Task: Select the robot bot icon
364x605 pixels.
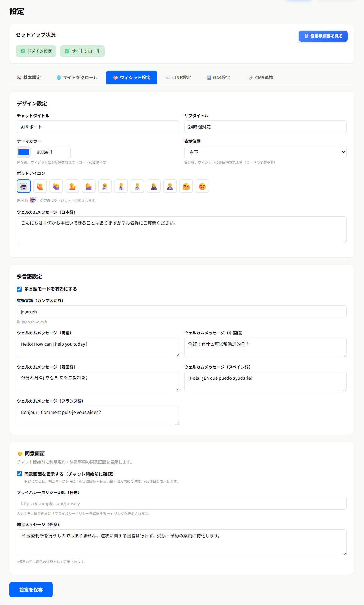Action: click(24, 186)
